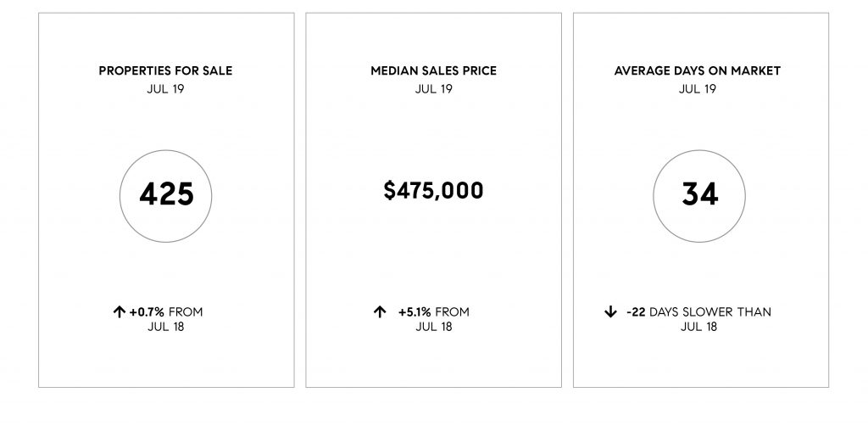Select the +0.7% change text
Image resolution: width=868 pixels, height=426 pixels.
point(147,312)
